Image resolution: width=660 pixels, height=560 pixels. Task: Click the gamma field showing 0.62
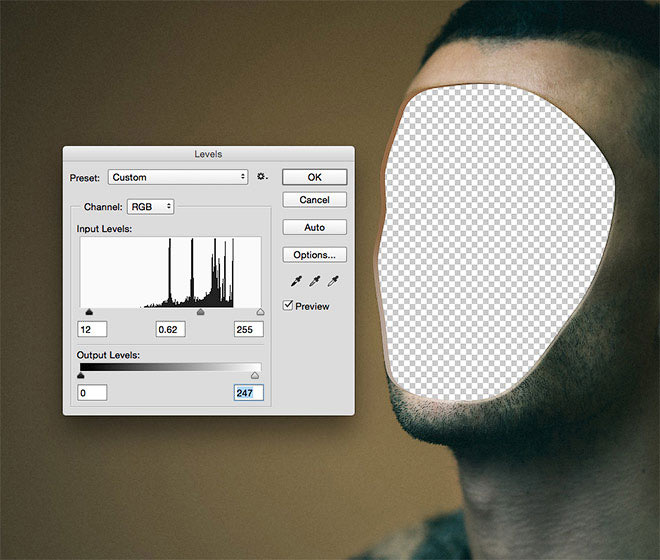[x=170, y=329]
